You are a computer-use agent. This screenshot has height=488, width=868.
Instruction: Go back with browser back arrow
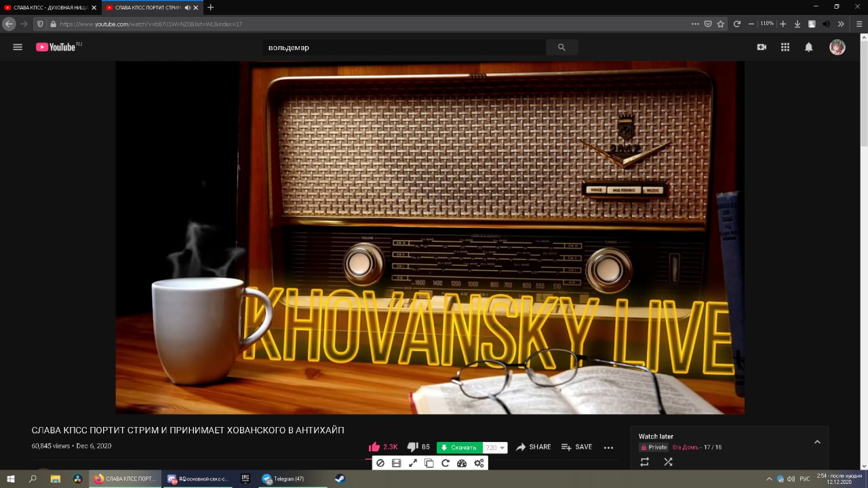9,24
